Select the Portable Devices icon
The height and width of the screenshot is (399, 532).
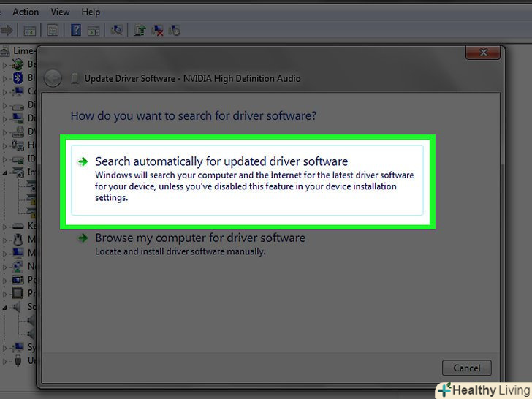18,280
